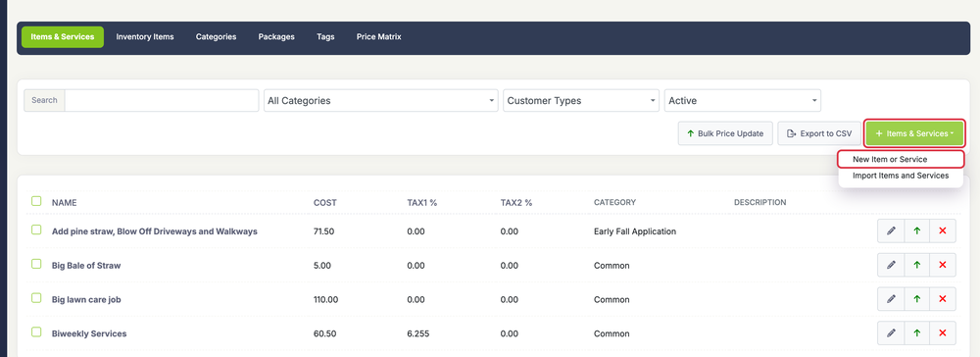Focus the Search input field
Viewport: 980px width, 357px height.
tap(162, 101)
